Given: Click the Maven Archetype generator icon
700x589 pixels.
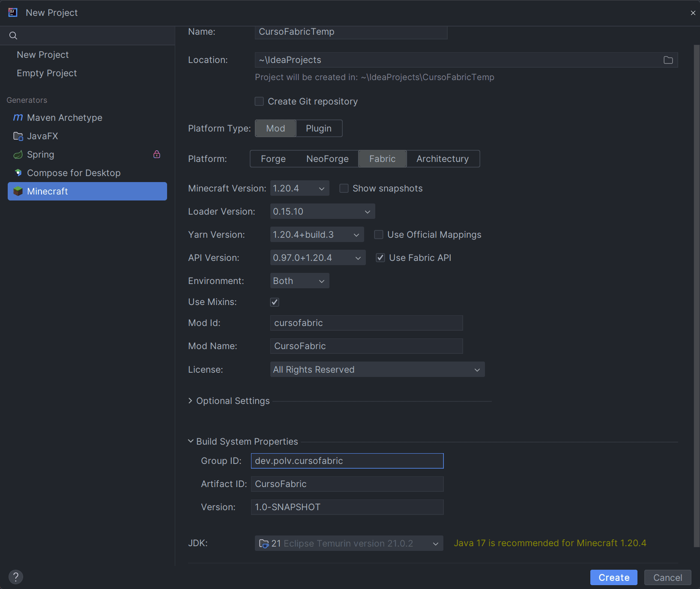Looking at the screenshot, I should (18, 117).
